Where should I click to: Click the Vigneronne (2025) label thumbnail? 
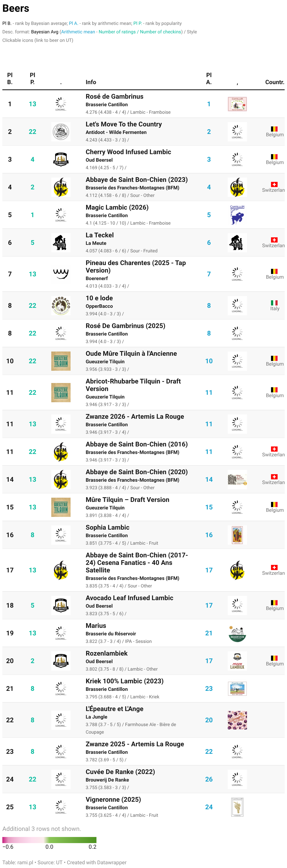[237, 807]
